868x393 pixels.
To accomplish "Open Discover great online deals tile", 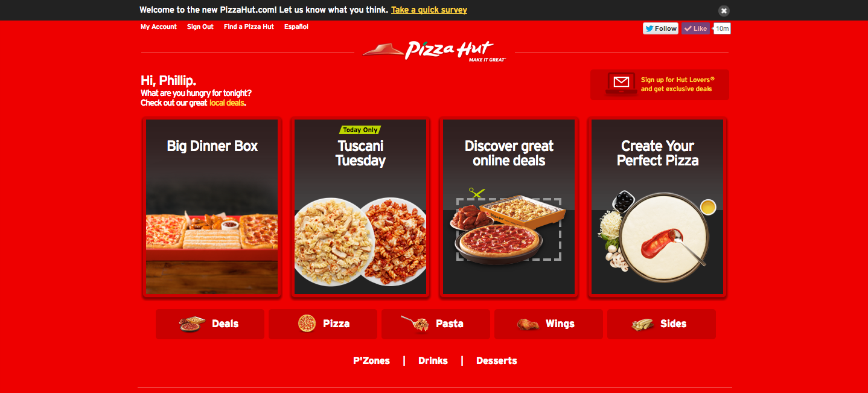I will [509, 207].
